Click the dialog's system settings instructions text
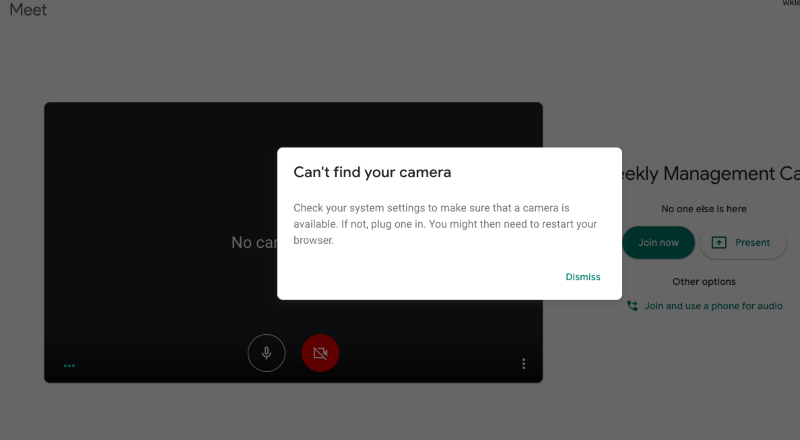The image size is (800, 440). 445,224
